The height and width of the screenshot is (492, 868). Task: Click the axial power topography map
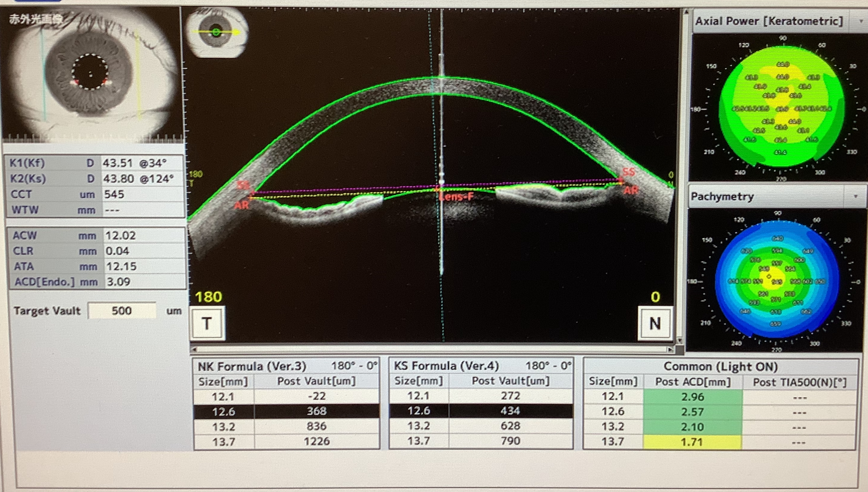click(782, 108)
